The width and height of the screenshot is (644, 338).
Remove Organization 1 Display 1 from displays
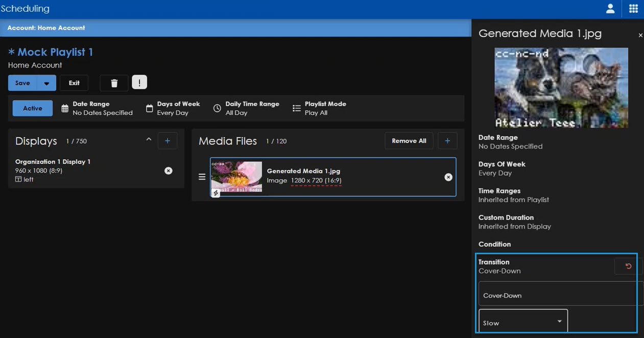click(x=169, y=171)
